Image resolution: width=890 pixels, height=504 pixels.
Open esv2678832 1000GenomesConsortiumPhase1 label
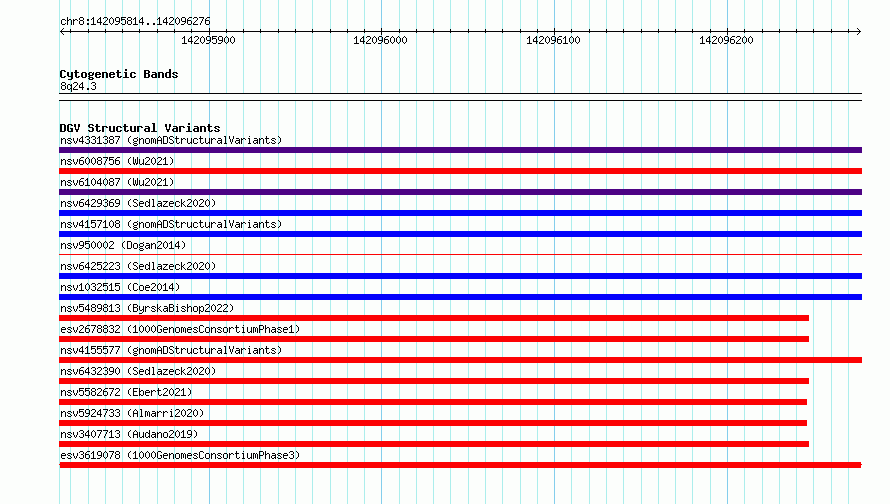(x=180, y=329)
